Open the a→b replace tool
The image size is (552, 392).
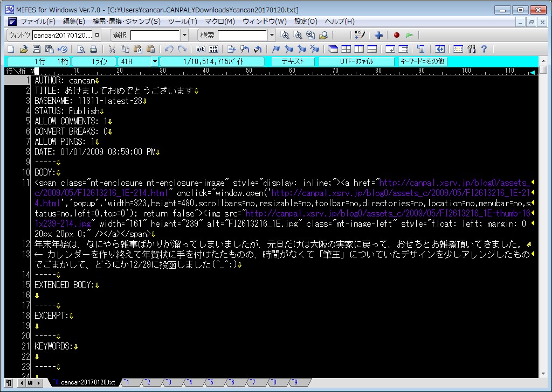[201, 49]
